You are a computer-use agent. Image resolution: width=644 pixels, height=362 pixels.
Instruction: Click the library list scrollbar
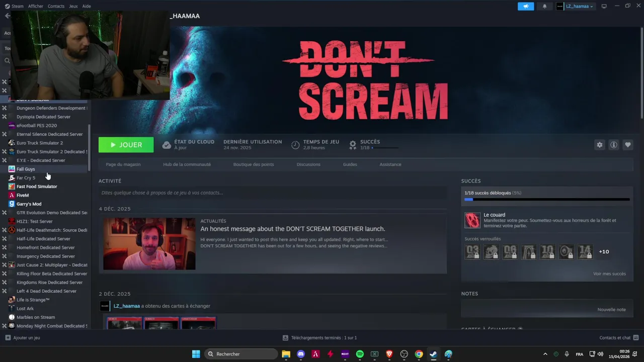[x=90, y=147]
